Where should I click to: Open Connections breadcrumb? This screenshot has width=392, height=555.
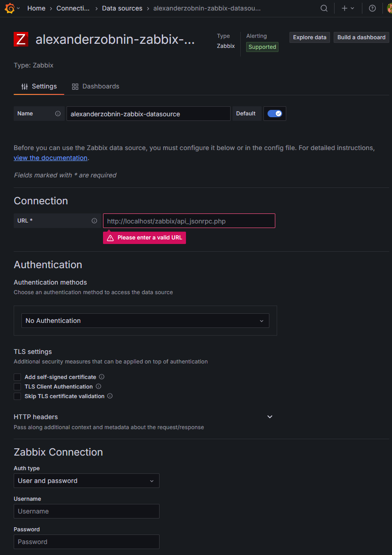tap(73, 8)
